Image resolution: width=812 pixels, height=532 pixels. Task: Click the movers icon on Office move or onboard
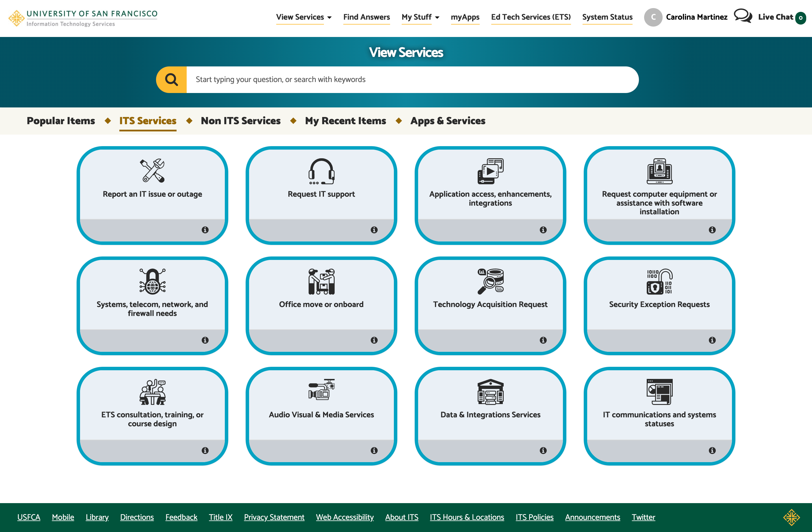click(x=321, y=281)
